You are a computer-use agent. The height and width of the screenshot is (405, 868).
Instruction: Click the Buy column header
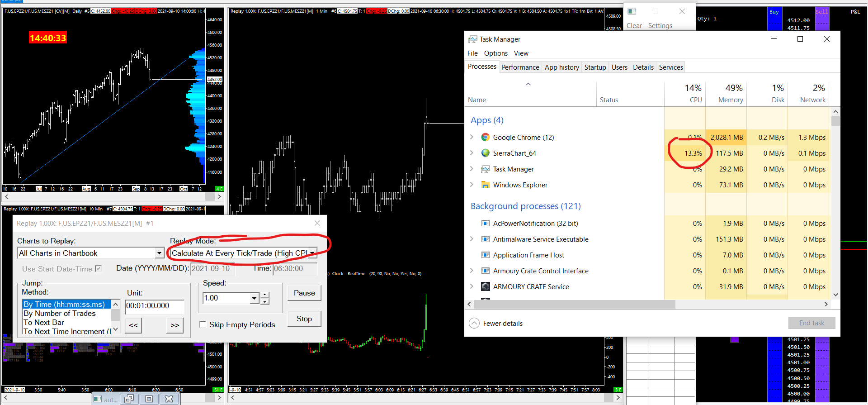pyautogui.click(x=774, y=12)
